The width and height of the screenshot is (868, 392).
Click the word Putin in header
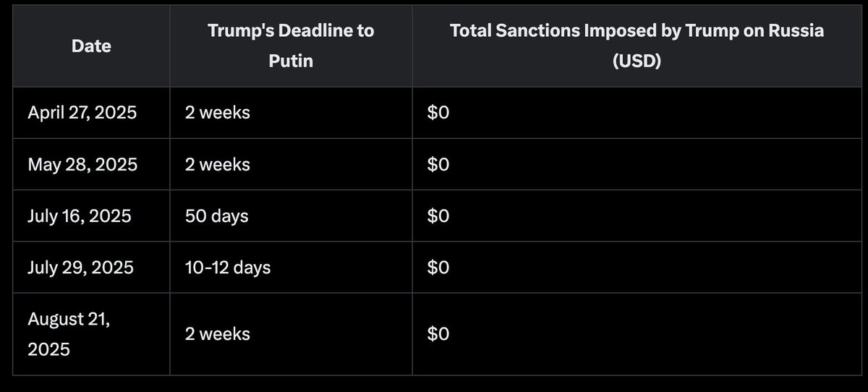291,61
